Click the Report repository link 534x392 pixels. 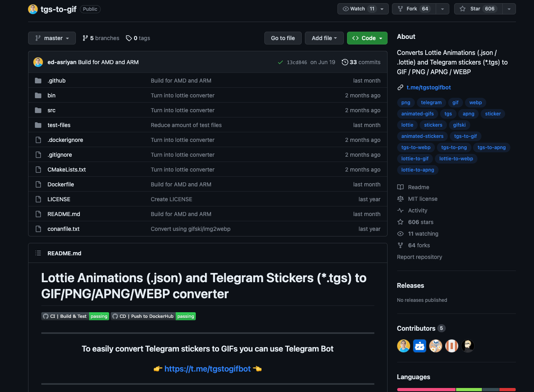point(419,257)
